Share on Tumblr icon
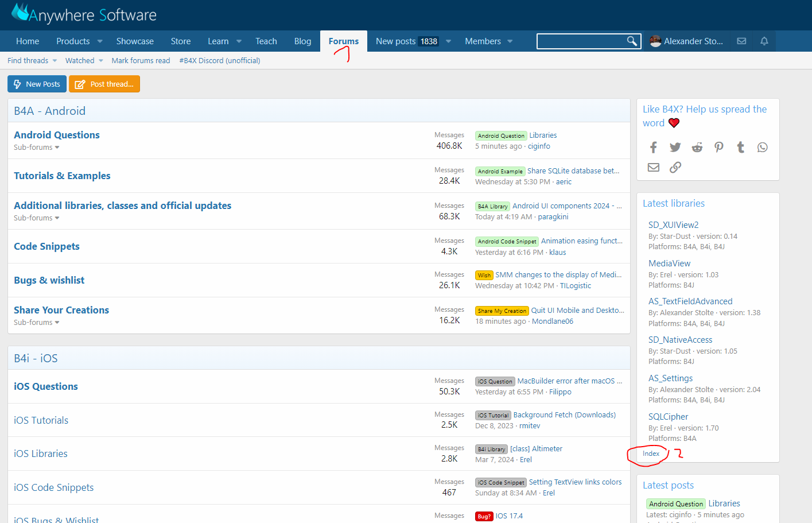This screenshot has height=523, width=812. [741, 148]
